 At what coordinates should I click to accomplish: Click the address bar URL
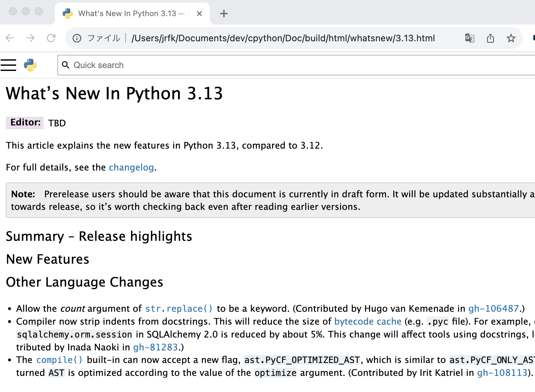click(x=283, y=38)
